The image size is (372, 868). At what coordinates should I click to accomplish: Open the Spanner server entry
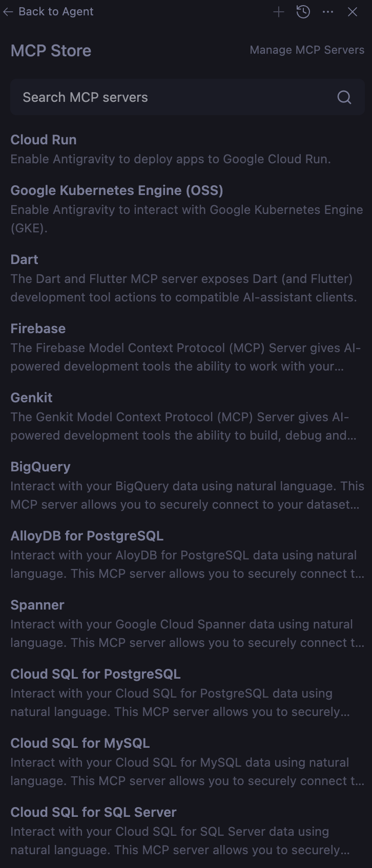(x=37, y=605)
